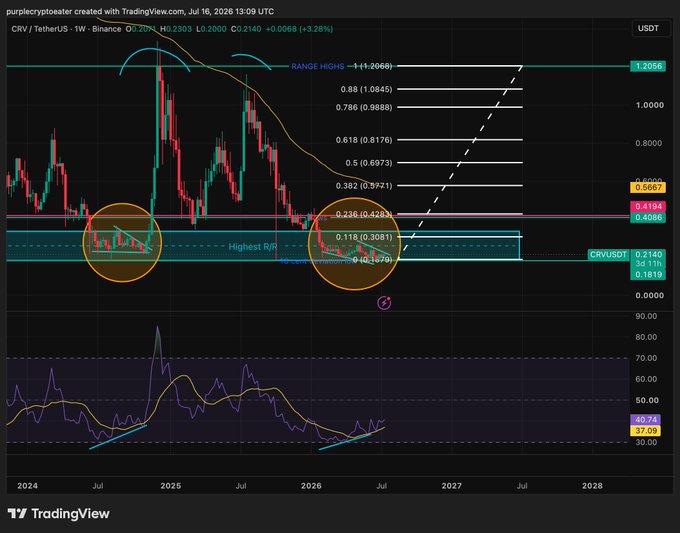Click the TradingView logo at bottom

(x=59, y=514)
